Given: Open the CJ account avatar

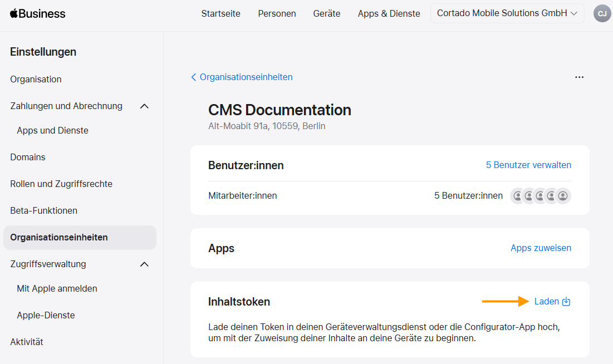Looking at the screenshot, I should point(602,13).
